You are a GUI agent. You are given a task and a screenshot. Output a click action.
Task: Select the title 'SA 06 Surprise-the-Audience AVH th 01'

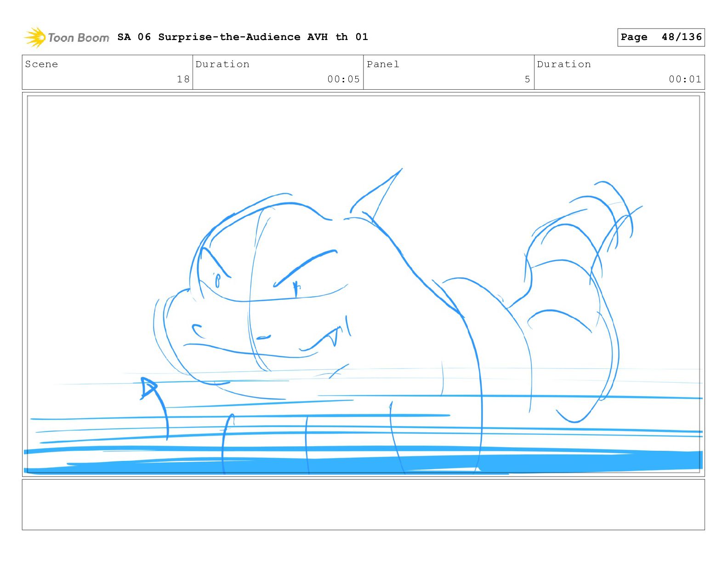243,37
